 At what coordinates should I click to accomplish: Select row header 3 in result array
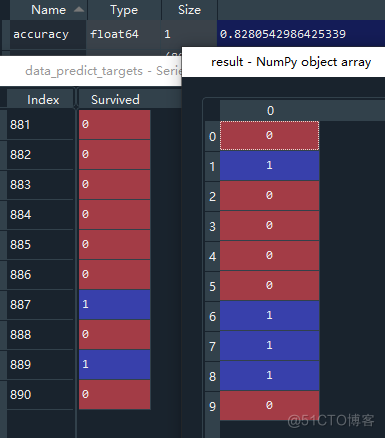tap(212, 226)
